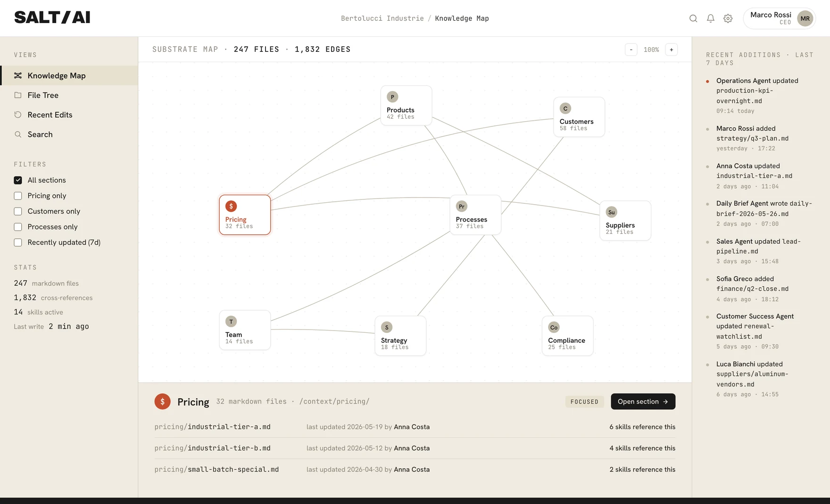This screenshot has width=830, height=504.
Task: Enable the Pricing only filter
Action: point(18,196)
